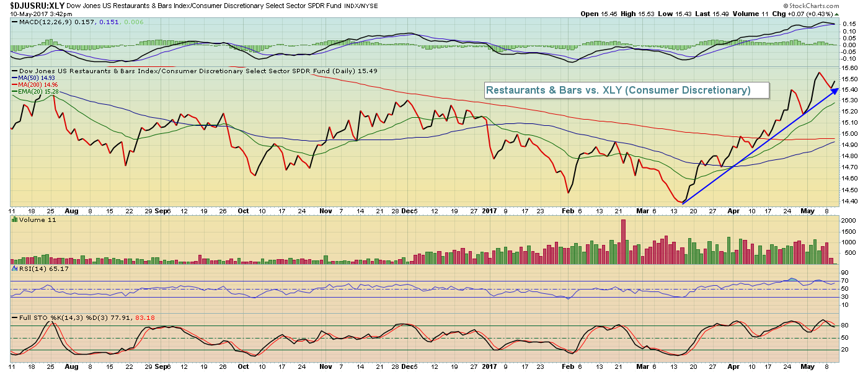Click the 90 RSI axis label
Viewport: 868px width, 372px height.
pyautogui.click(x=844, y=273)
